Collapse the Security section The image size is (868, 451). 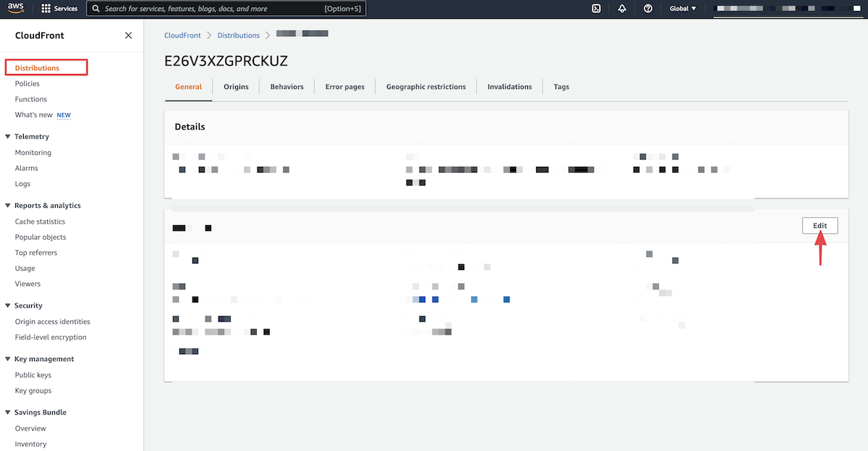coord(7,305)
